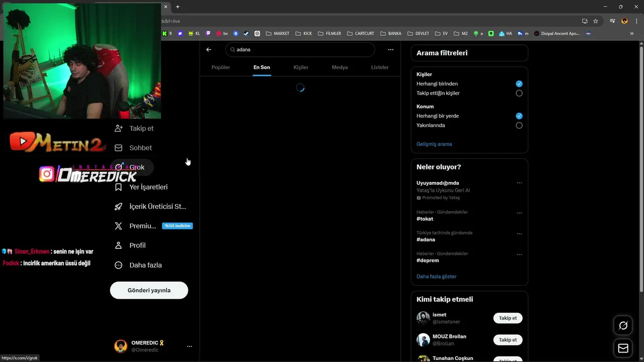Open Takip et in the sidebar

point(134,128)
